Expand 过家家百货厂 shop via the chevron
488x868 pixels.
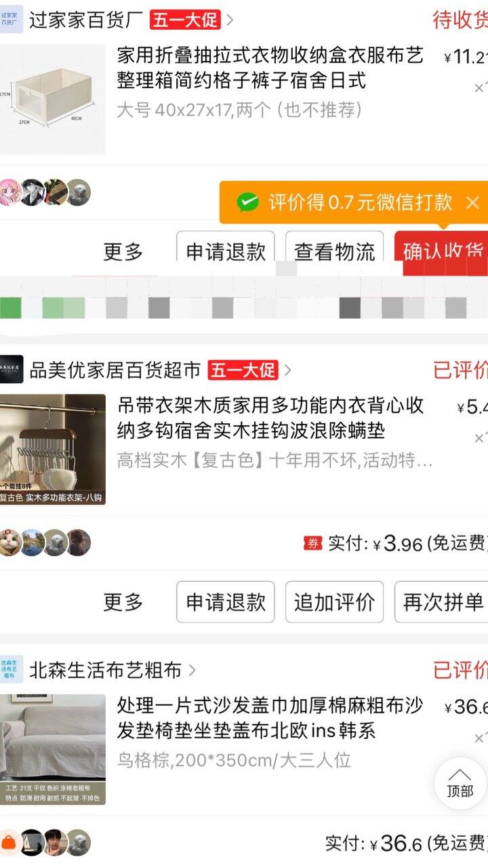229,20
